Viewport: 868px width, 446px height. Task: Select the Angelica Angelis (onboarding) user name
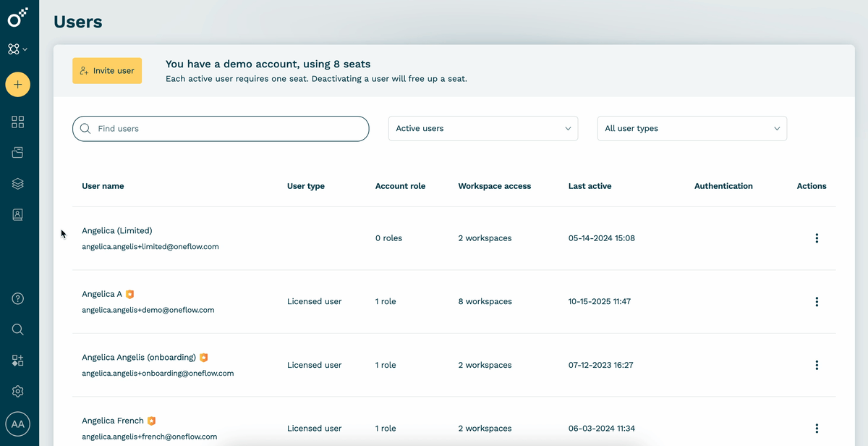coord(139,358)
